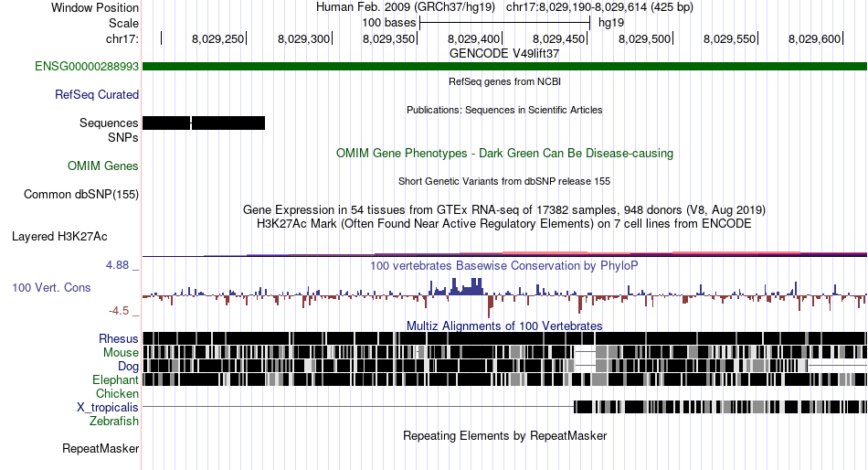Open H3K27Ac Mark ENCODE track title

point(504,224)
